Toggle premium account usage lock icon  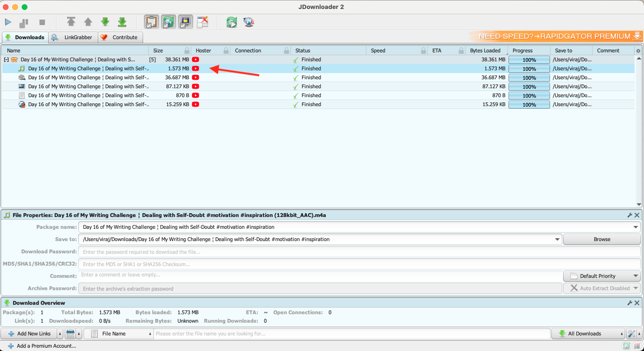coord(186,22)
